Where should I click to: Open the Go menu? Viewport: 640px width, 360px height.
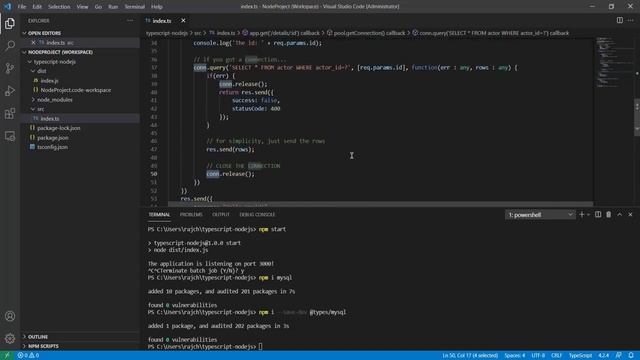98,7
